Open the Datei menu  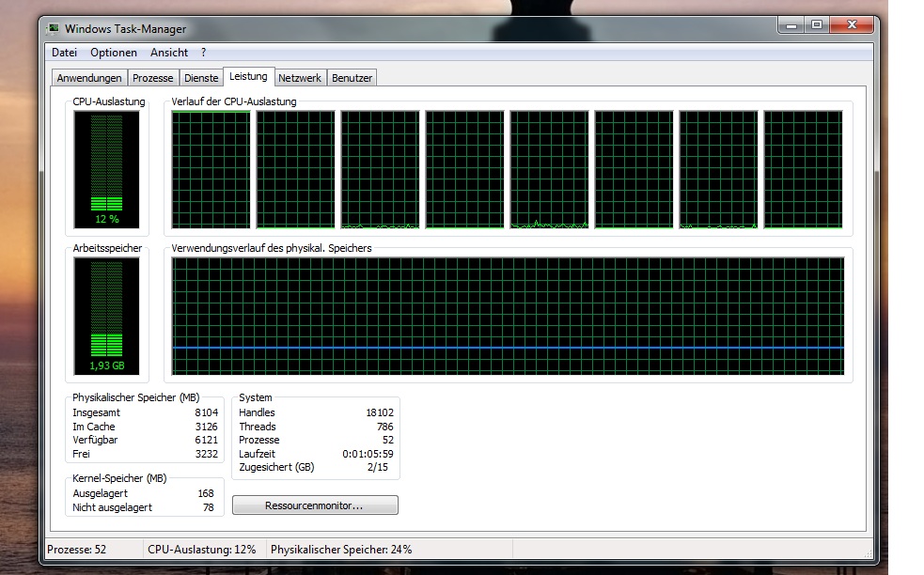tap(64, 53)
